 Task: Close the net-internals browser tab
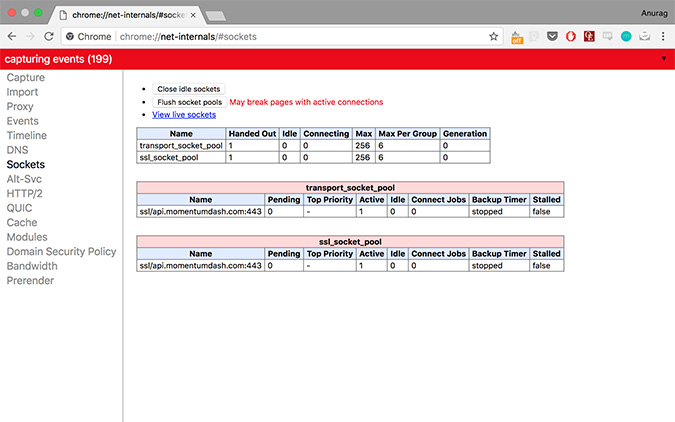pos(191,14)
